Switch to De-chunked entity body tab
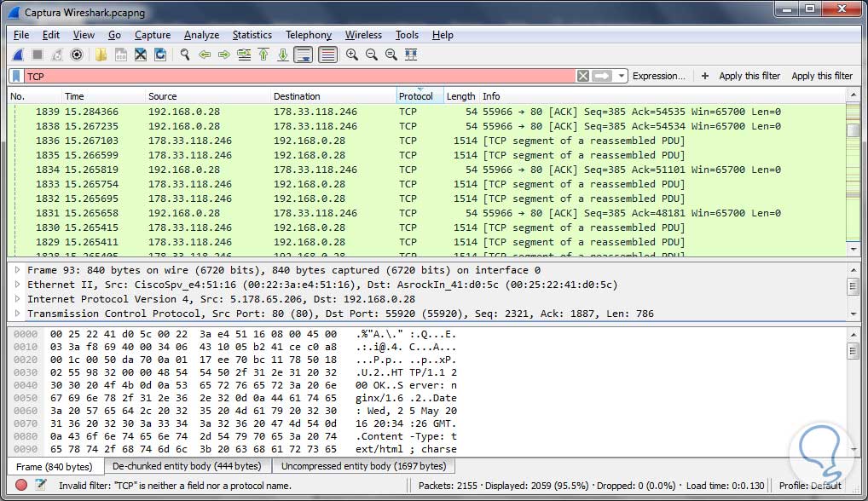The image size is (868, 501). [x=187, y=466]
